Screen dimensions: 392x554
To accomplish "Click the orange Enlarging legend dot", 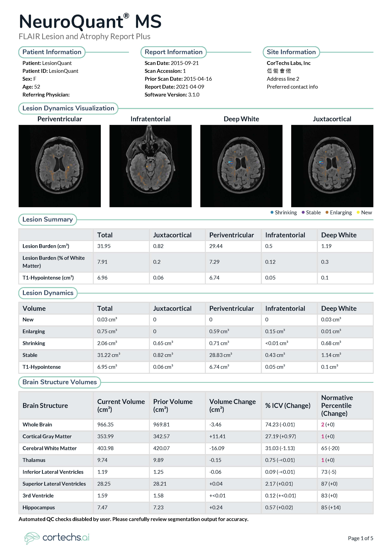I will [x=327, y=212].
